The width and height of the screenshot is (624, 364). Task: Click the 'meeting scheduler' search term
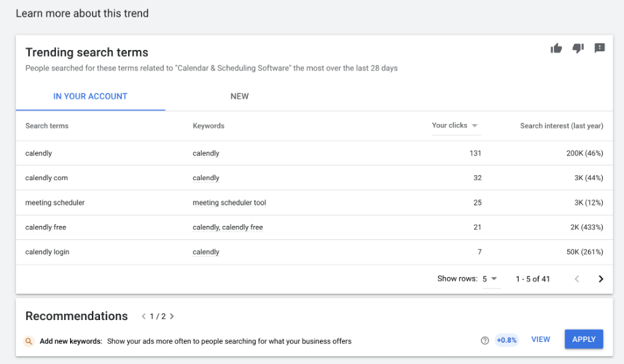[x=55, y=203]
